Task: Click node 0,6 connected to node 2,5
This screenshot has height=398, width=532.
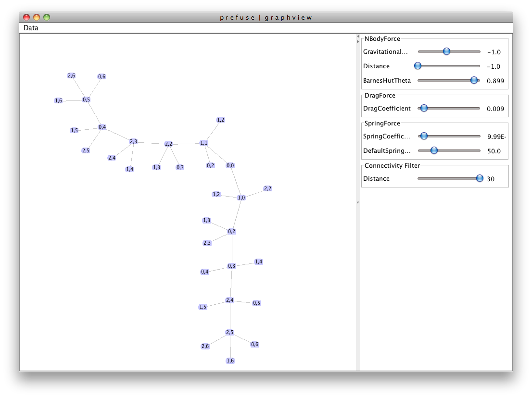Action: tap(254, 344)
